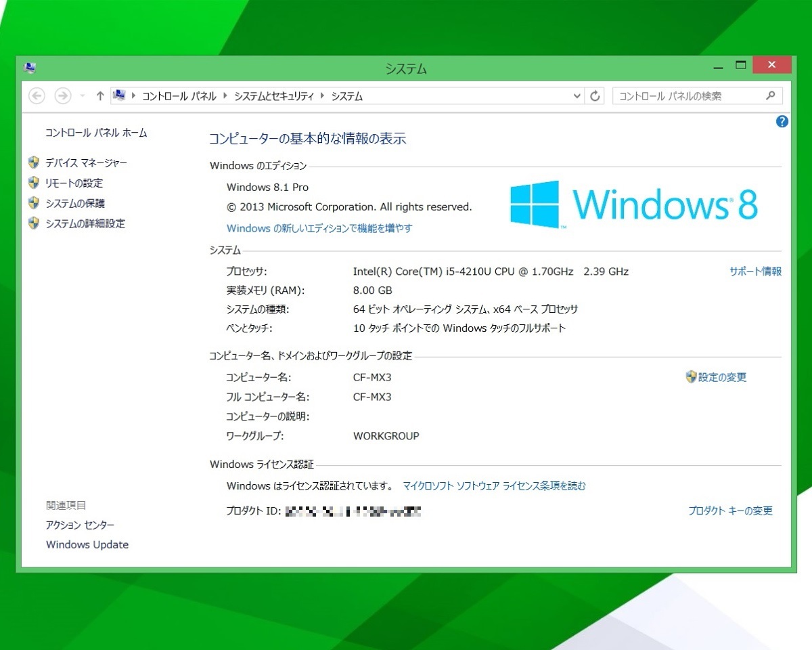
Task: Open サポート情報 link
Action: tap(755, 272)
